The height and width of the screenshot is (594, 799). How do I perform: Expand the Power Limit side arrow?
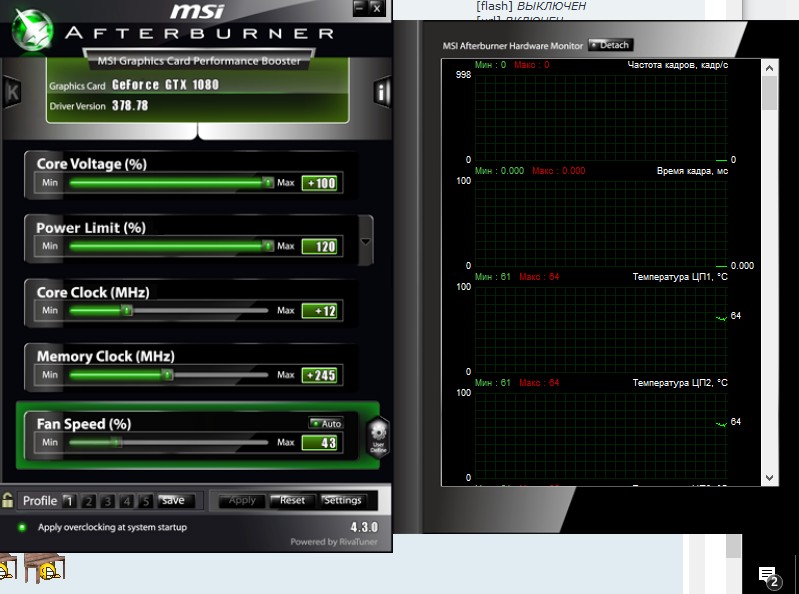coord(365,242)
